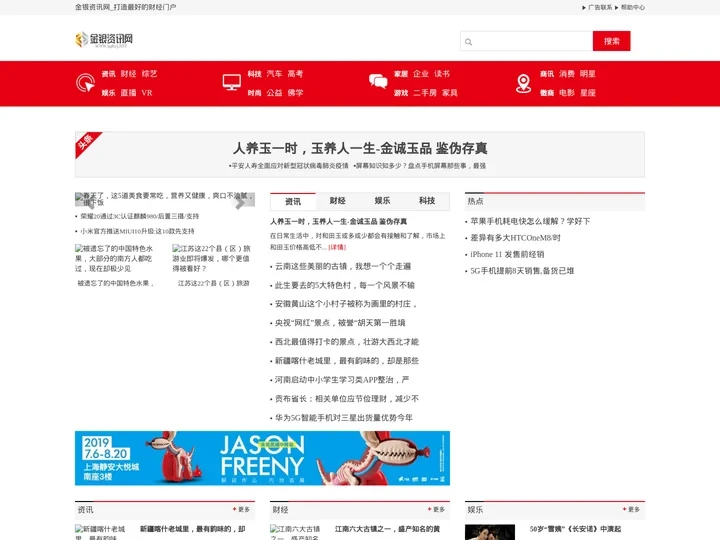Open 消费 in red navigation bar
Viewport: 720px width, 540px height.
coord(567,74)
